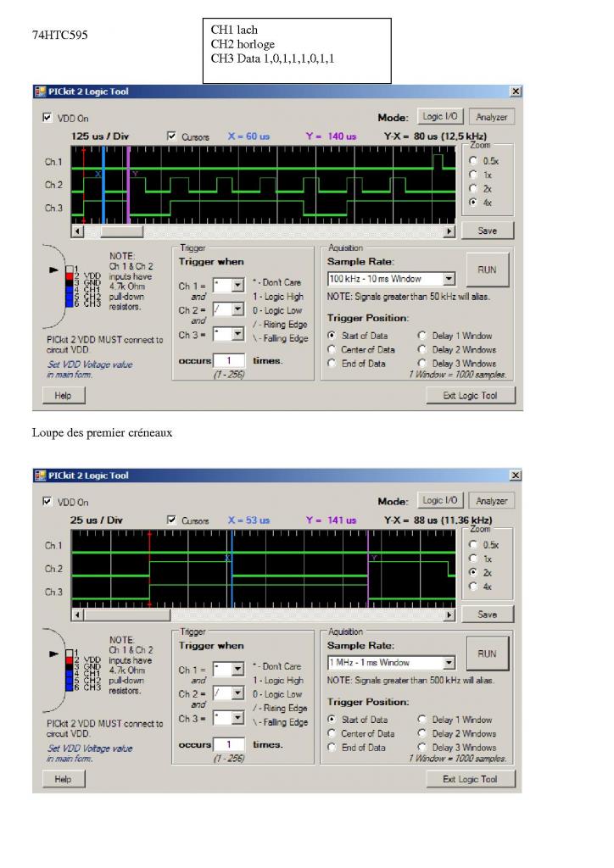Click the left scroll arrow under upper waveform
The height and width of the screenshot is (868, 614).
click(x=77, y=231)
